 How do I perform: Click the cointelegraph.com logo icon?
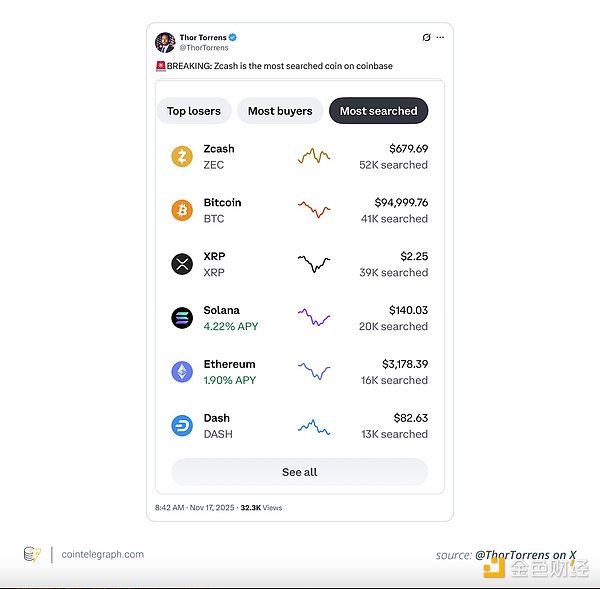pyautogui.click(x=32, y=554)
